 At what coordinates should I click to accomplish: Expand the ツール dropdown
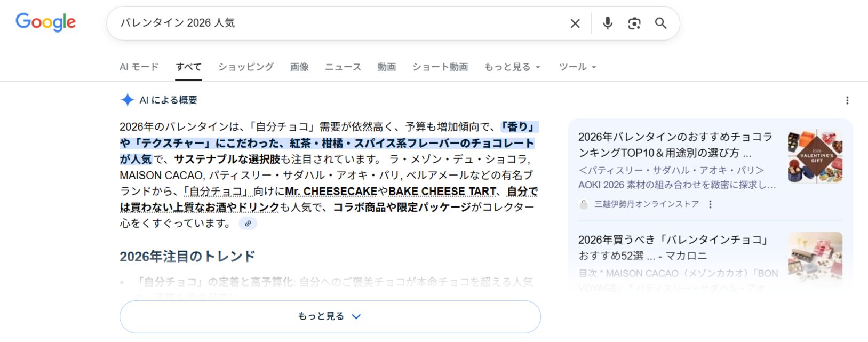(x=577, y=67)
